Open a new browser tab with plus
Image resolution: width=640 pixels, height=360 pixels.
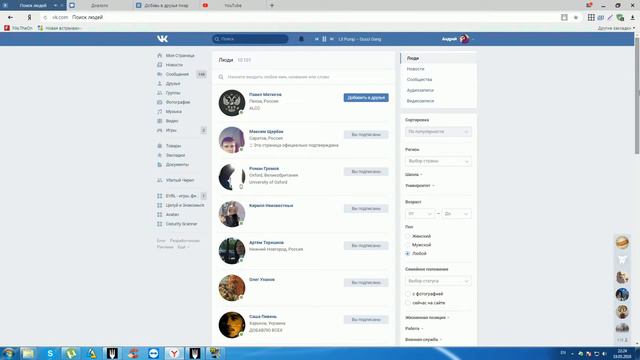[272, 5]
